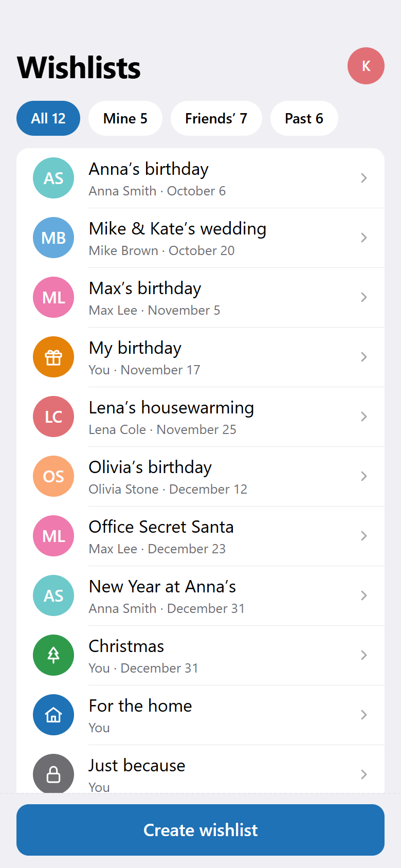
Task: Click the subtitle Olivia Stone · December 12
Action: click(168, 489)
